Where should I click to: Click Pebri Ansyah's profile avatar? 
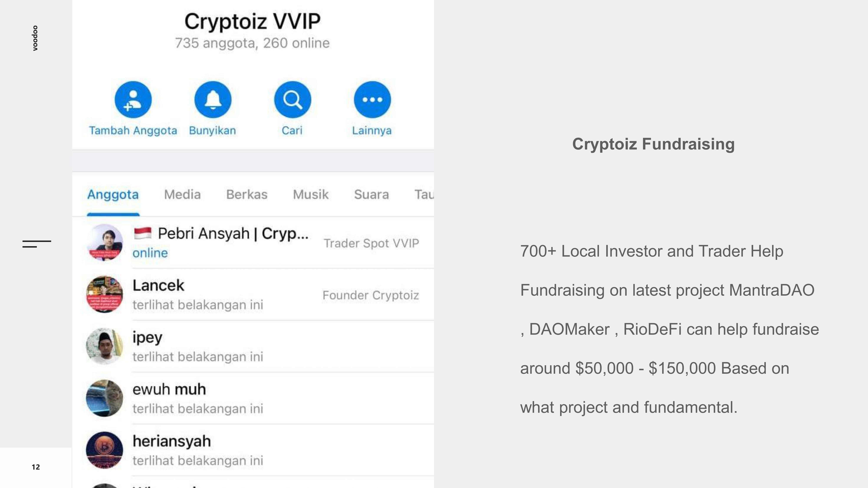coord(104,242)
